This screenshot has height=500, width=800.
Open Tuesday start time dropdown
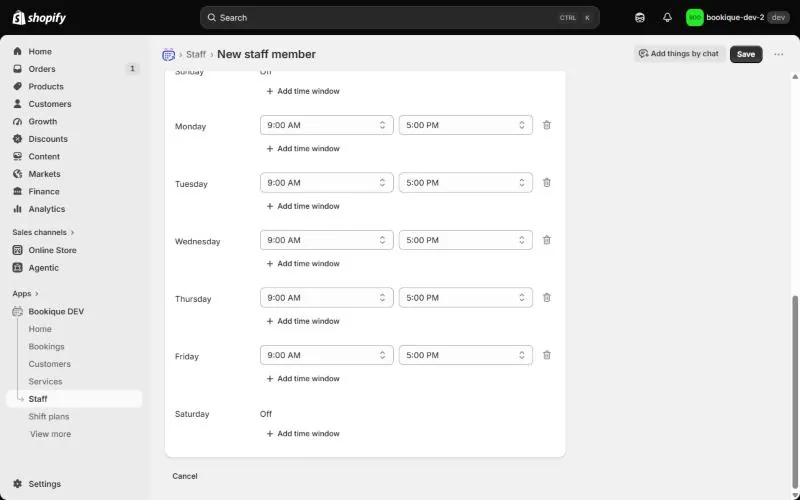(327, 183)
